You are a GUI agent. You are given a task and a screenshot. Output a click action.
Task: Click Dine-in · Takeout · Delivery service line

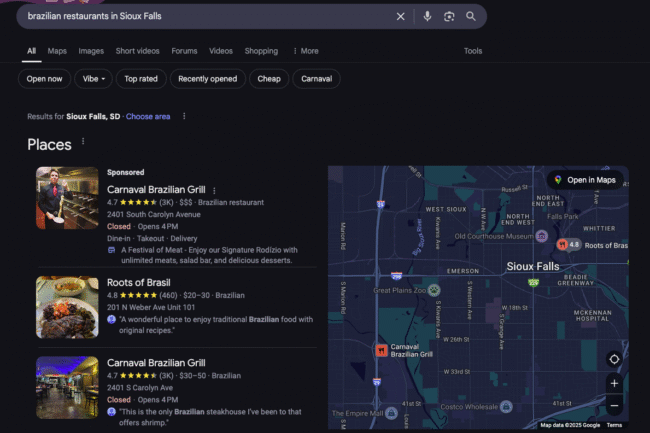tap(152, 239)
